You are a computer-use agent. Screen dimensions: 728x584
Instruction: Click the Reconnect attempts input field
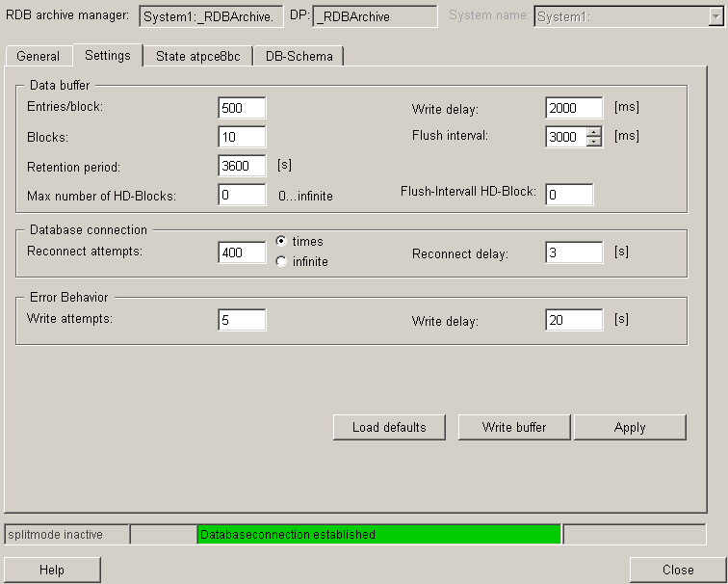242,252
